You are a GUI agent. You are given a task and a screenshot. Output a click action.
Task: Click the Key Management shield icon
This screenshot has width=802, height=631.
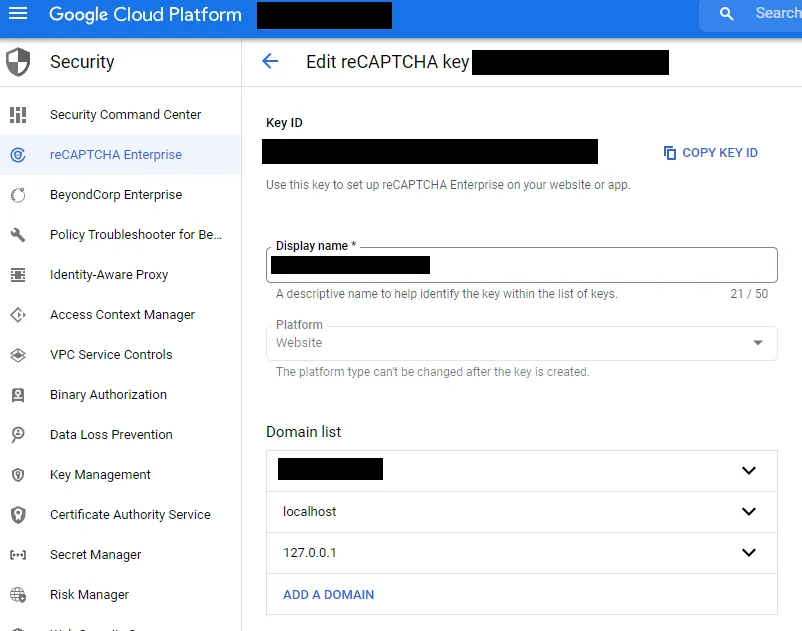(18, 475)
